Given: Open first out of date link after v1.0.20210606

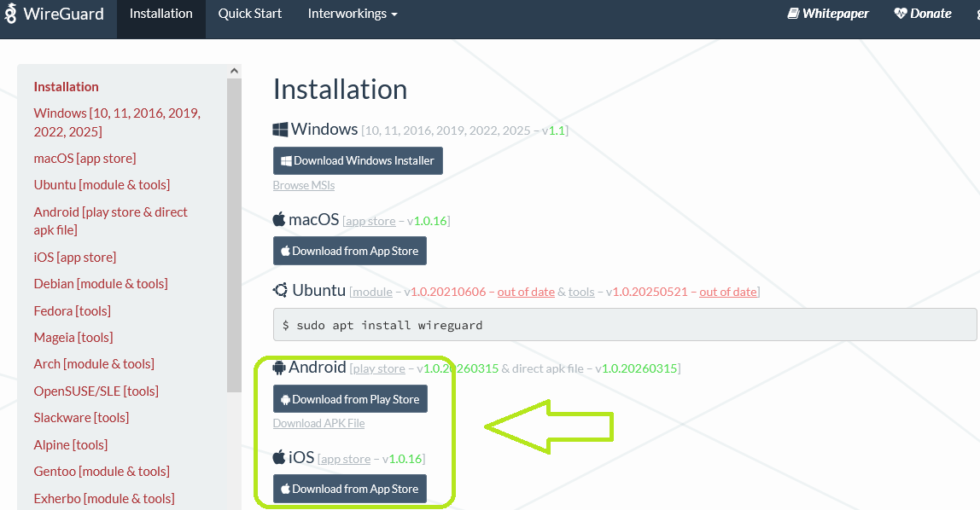Looking at the screenshot, I should [x=526, y=293].
